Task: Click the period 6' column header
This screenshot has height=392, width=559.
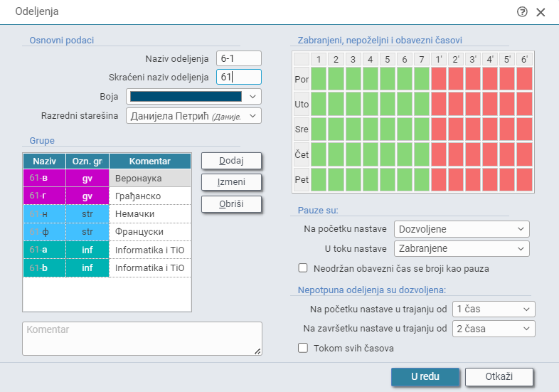Action: click(x=524, y=59)
